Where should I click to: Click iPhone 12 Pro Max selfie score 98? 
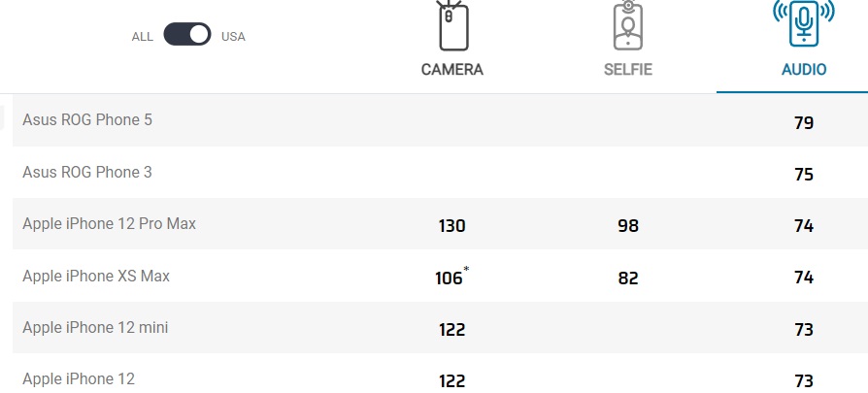pyautogui.click(x=628, y=226)
